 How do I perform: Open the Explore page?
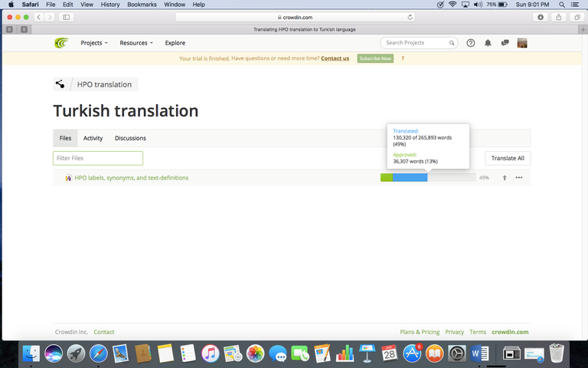pos(175,43)
